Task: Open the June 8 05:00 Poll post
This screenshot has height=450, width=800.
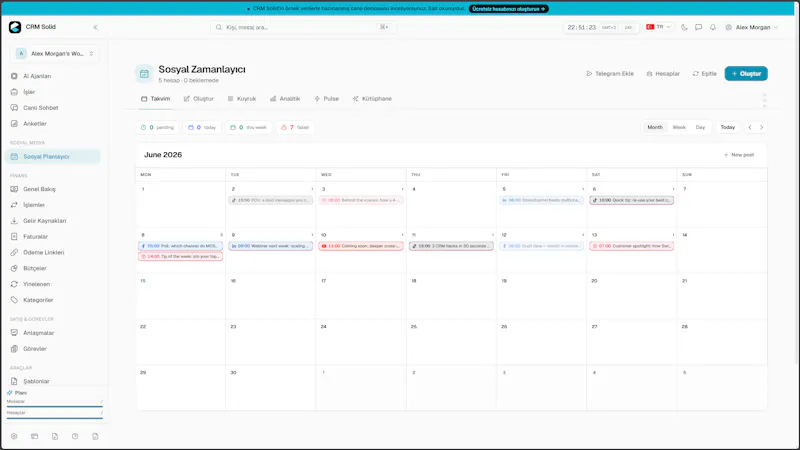Action: 181,246
